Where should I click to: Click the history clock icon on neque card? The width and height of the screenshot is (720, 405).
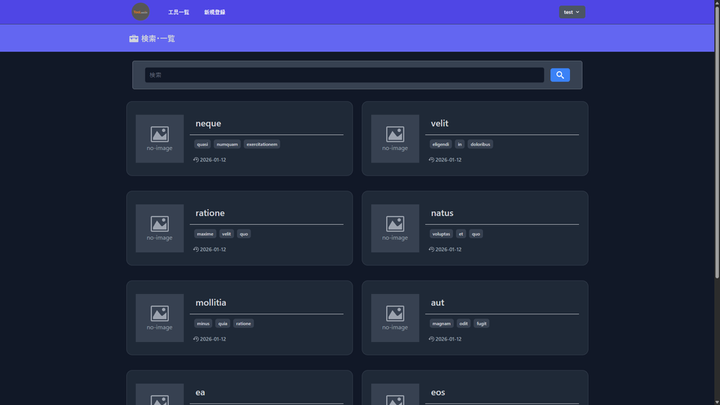196,160
